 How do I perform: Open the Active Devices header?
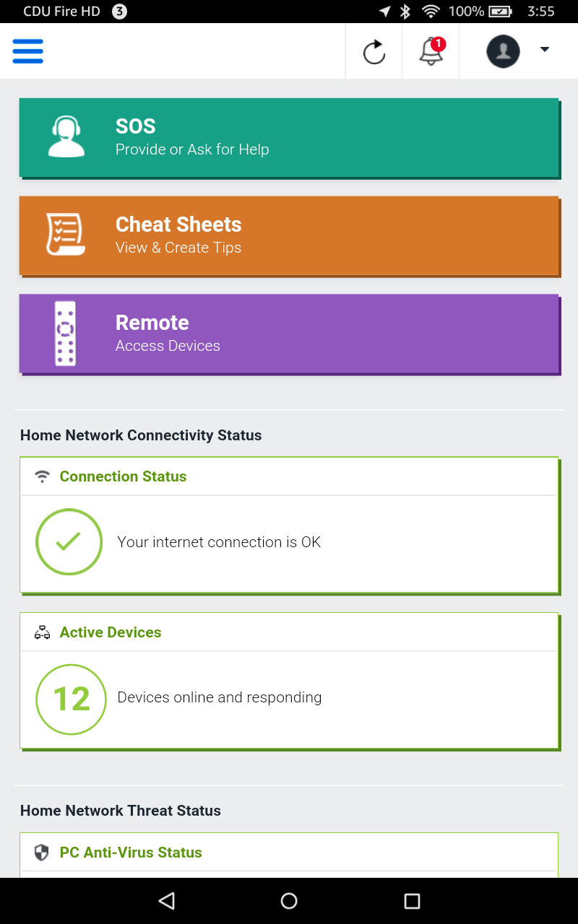click(111, 632)
